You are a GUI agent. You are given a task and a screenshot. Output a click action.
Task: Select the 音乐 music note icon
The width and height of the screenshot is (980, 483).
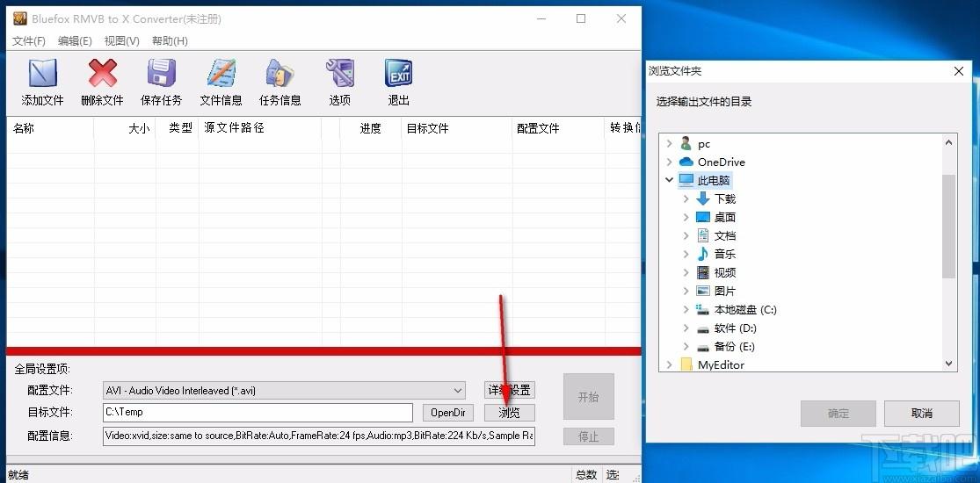tap(703, 255)
